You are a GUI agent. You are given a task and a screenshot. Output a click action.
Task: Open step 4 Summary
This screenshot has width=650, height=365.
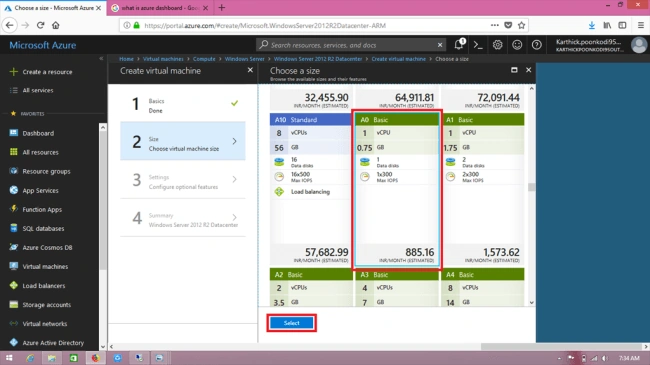[x=183, y=218]
